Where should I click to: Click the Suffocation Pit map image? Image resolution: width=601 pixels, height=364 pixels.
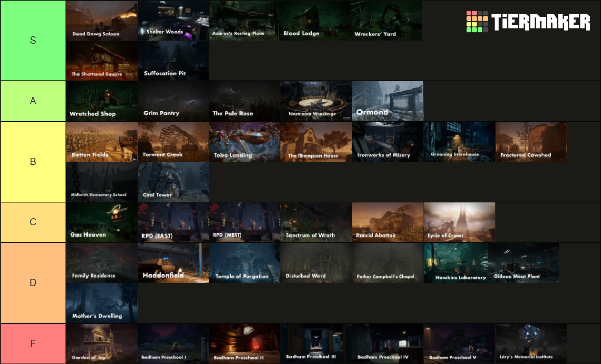point(173,61)
